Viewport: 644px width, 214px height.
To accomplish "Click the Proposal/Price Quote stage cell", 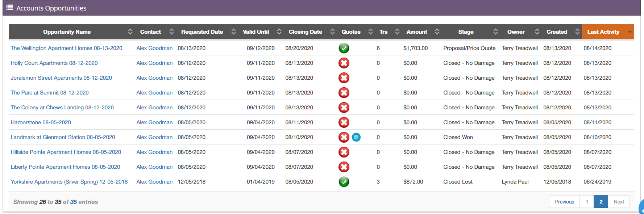I will point(469,48).
